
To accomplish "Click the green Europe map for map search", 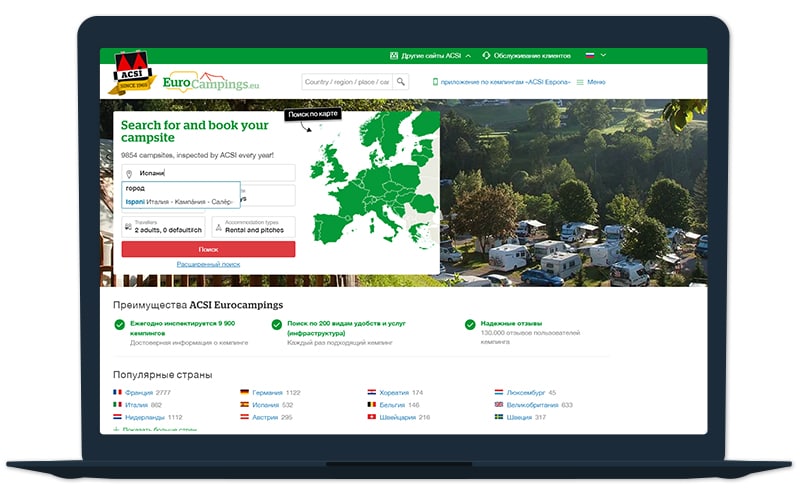I will click(375, 181).
